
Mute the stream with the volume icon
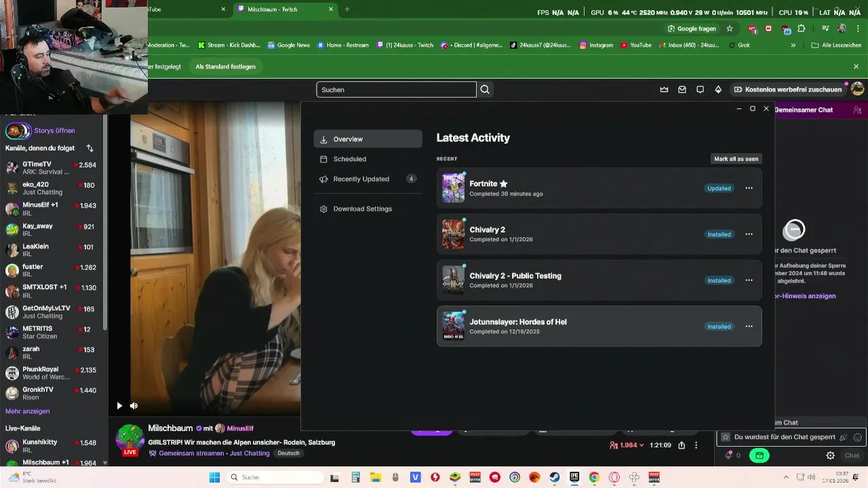coord(134,406)
